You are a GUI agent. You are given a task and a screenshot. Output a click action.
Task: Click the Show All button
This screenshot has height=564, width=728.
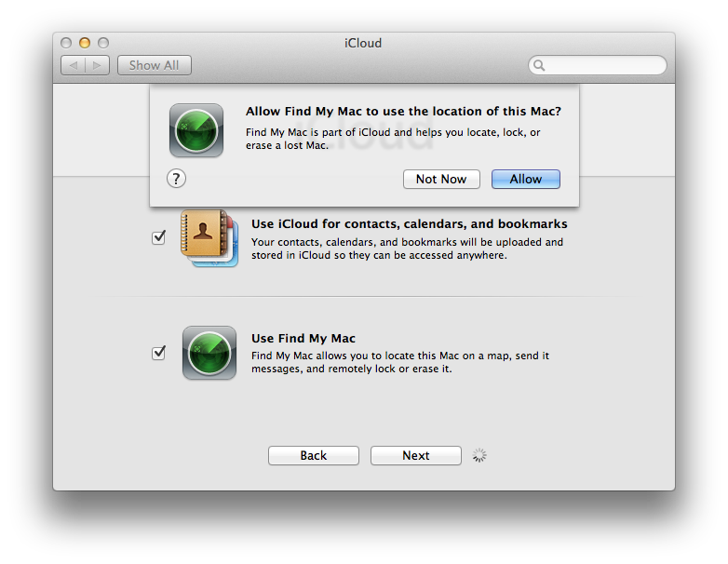click(155, 65)
